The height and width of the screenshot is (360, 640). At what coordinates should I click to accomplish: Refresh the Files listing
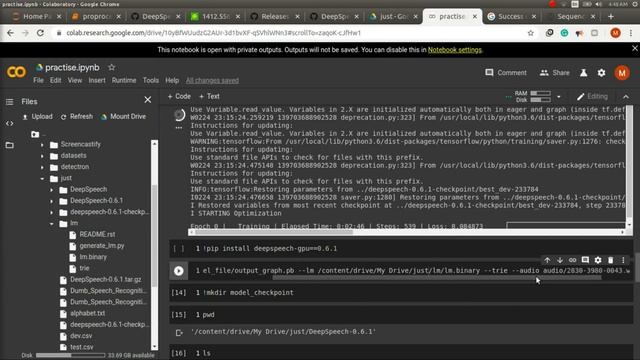pos(77,117)
